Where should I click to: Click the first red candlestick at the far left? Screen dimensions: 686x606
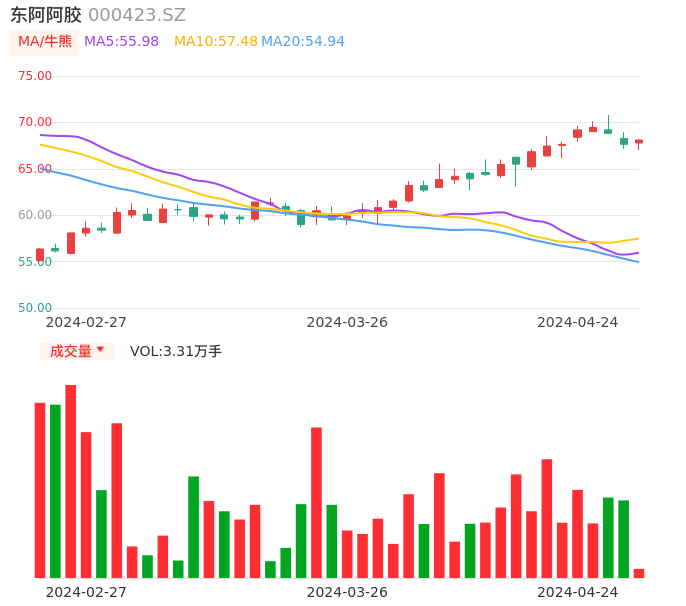click(x=40, y=255)
